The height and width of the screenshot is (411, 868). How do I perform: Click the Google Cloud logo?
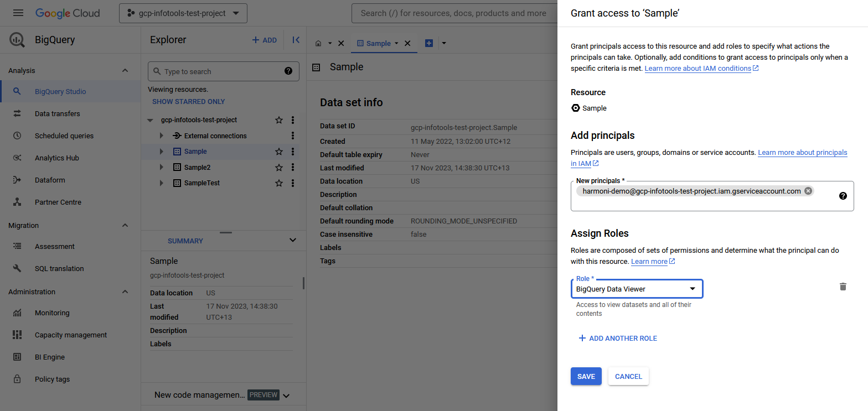(x=68, y=13)
